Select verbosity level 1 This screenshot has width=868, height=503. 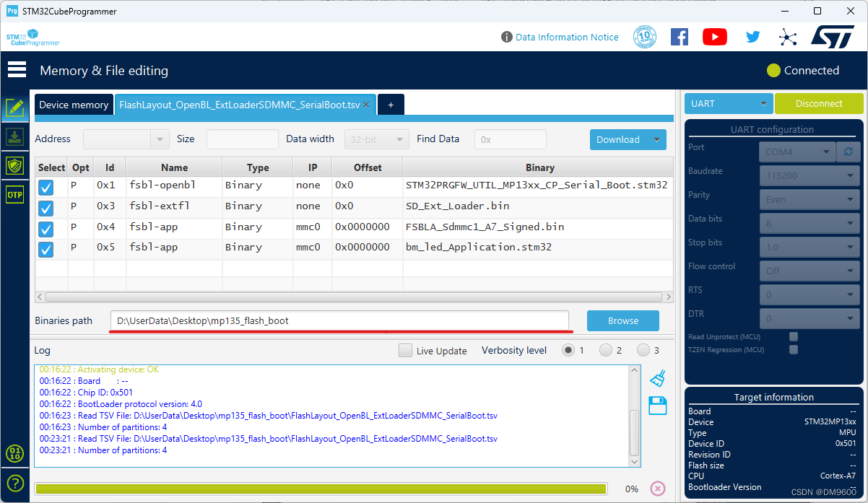click(569, 350)
